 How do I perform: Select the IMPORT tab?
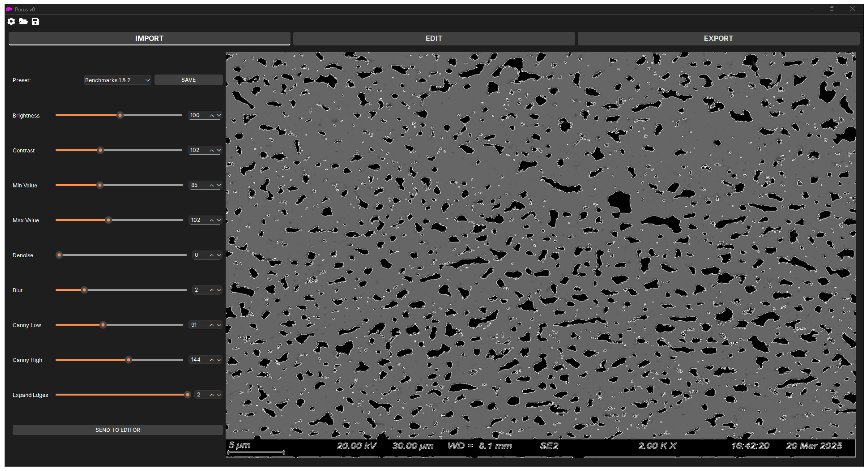click(x=149, y=38)
